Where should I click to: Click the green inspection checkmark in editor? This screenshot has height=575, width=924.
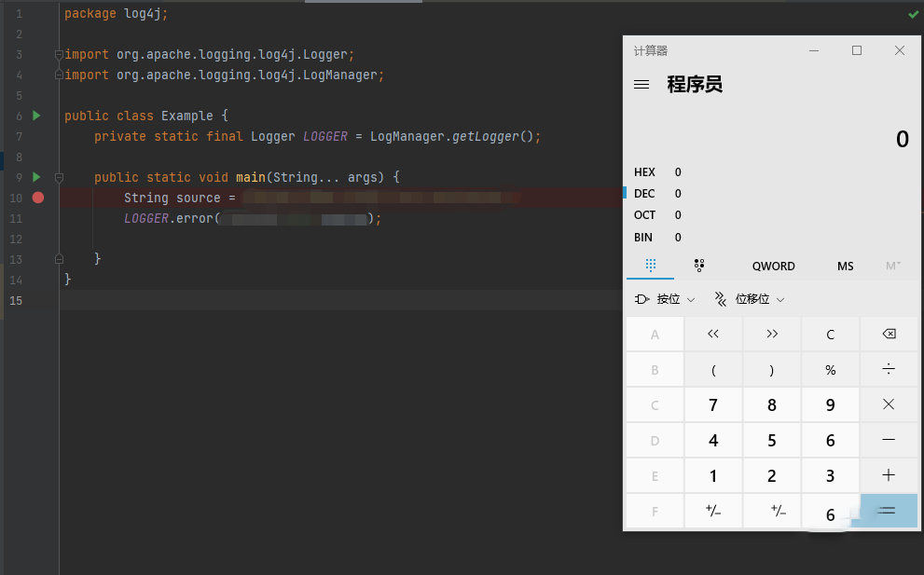tap(914, 14)
